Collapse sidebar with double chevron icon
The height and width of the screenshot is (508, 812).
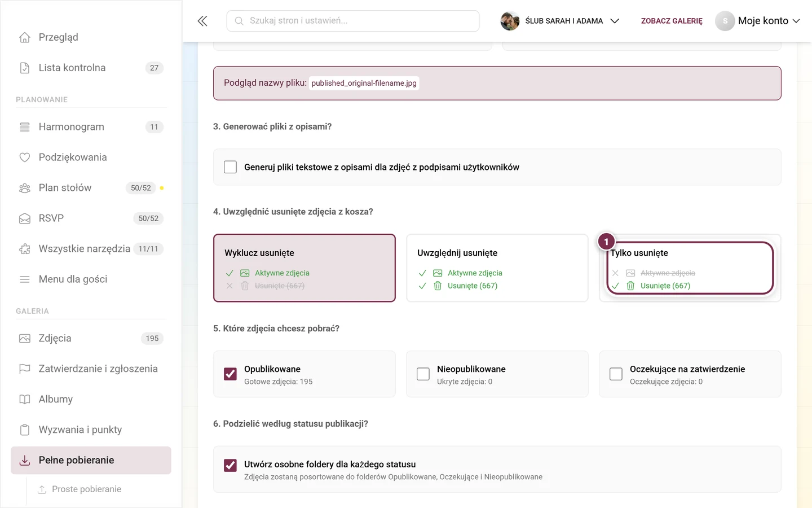click(202, 21)
